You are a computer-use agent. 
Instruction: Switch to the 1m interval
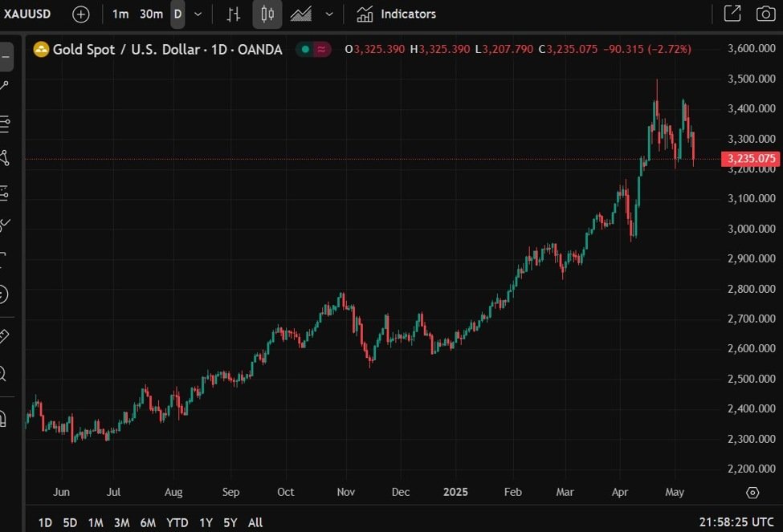pos(120,14)
